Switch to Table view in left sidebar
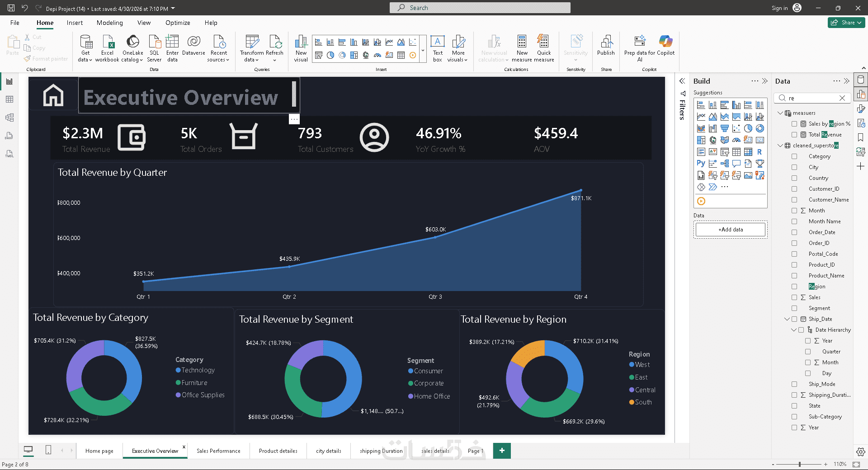Image resolution: width=868 pixels, height=470 pixels. point(9,99)
